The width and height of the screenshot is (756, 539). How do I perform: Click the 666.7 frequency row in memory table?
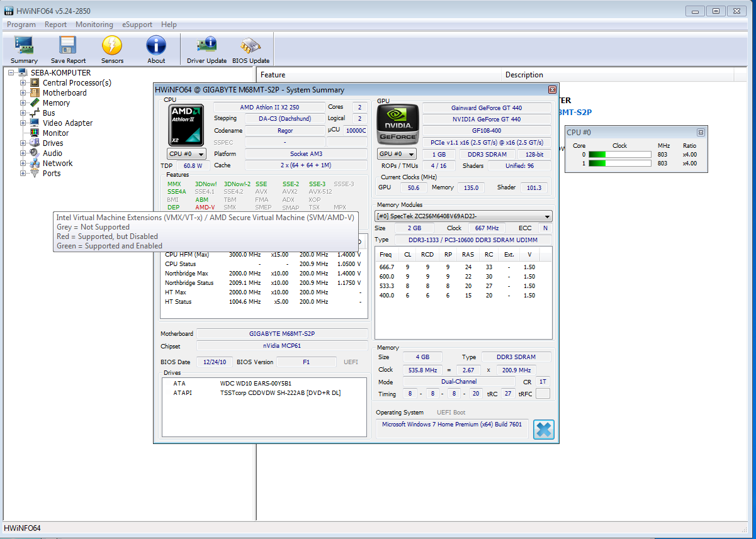(x=463, y=267)
